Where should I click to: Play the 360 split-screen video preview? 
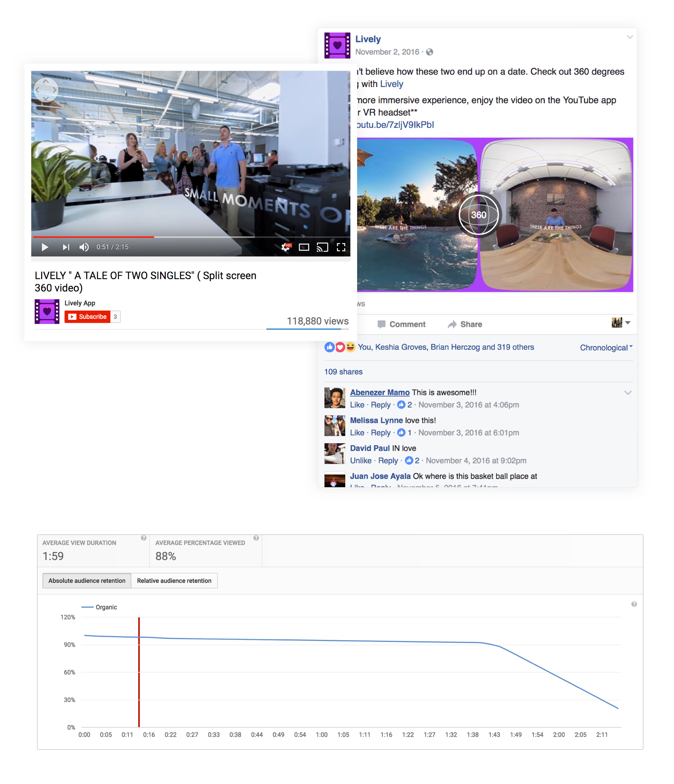point(495,215)
